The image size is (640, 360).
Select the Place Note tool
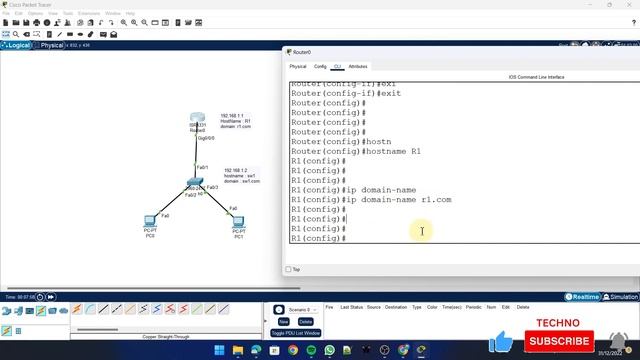tap(49, 34)
